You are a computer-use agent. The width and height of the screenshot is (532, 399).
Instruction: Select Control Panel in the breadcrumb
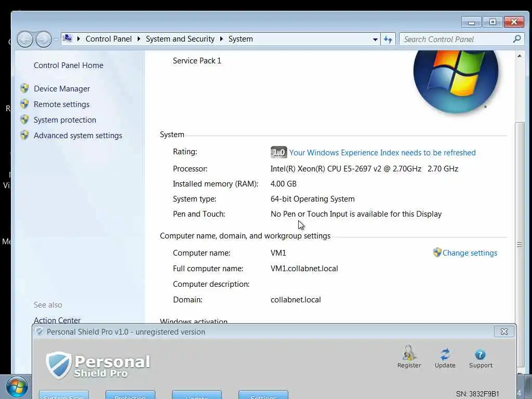coord(109,39)
